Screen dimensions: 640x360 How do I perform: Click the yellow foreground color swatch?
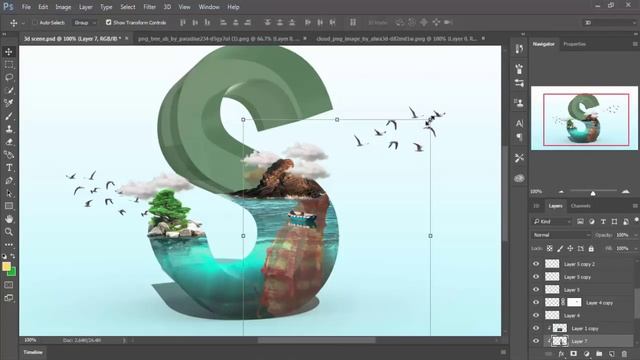6,266
